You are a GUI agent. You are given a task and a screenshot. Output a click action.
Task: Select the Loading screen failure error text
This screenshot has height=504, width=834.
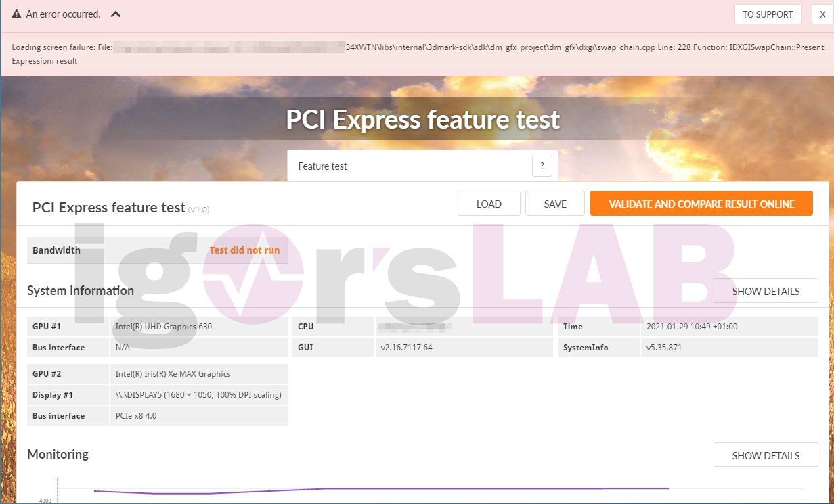(418, 54)
